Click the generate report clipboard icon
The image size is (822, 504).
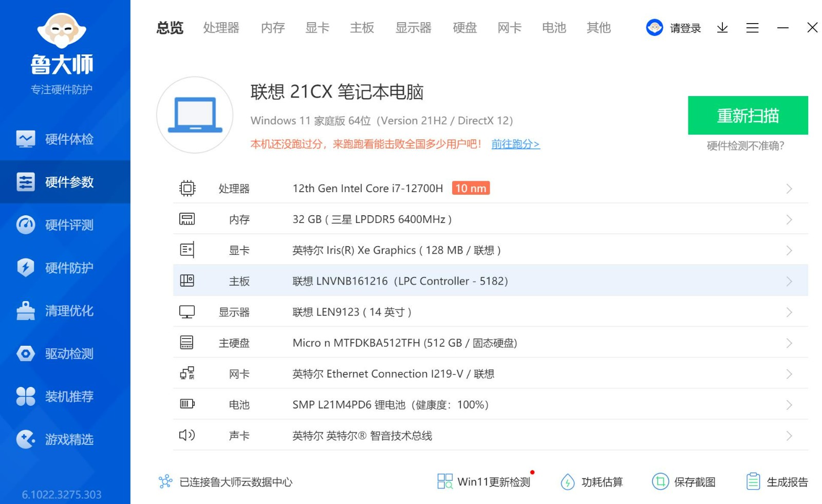click(753, 481)
